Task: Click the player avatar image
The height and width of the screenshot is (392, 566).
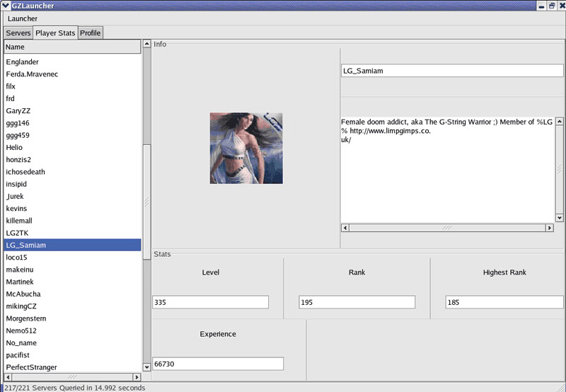Action: (246, 148)
